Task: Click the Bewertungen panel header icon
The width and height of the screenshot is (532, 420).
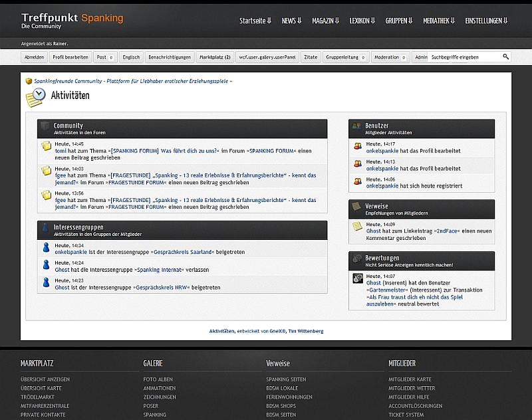Action: tap(357, 259)
